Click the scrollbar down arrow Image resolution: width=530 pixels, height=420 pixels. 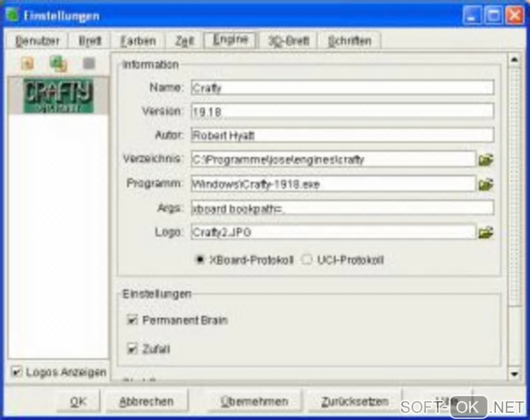pos(514,374)
